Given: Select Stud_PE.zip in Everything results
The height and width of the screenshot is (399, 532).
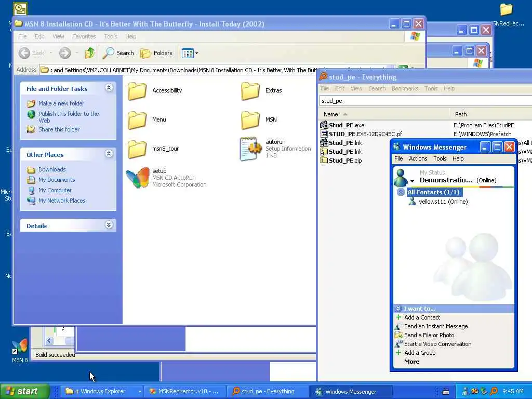Looking at the screenshot, I should pos(345,161).
